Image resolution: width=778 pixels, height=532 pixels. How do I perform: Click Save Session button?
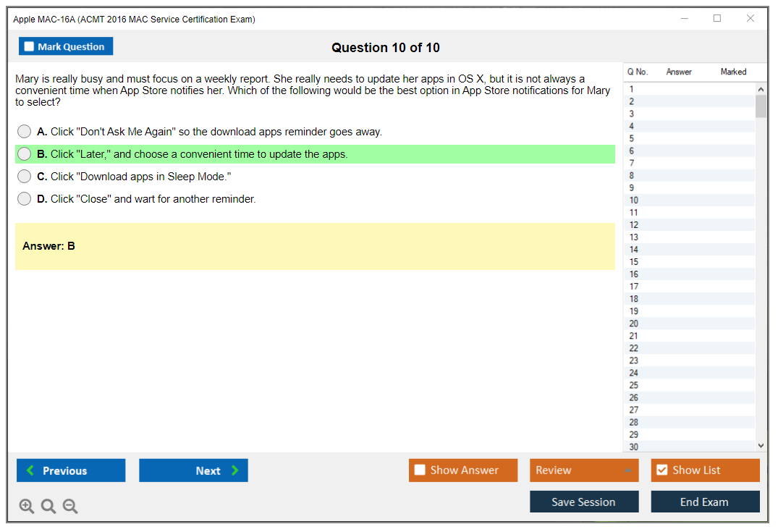click(x=583, y=502)
